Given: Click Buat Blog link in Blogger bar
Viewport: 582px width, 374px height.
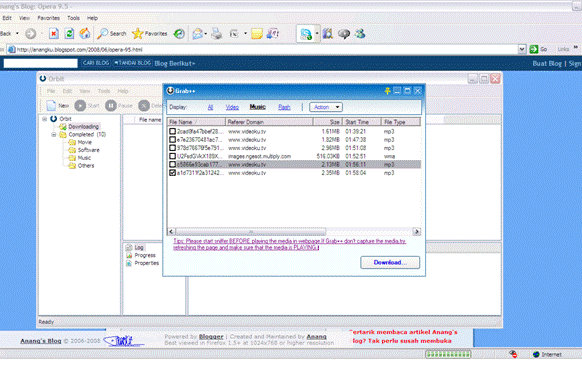Looking at the screenshot, I should point(547,63).
